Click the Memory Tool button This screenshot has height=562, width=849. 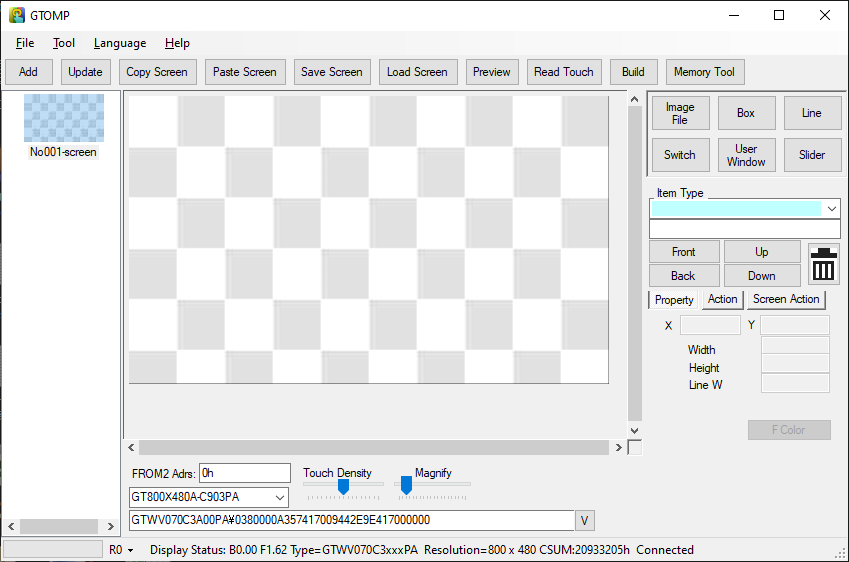click(704, 72)
